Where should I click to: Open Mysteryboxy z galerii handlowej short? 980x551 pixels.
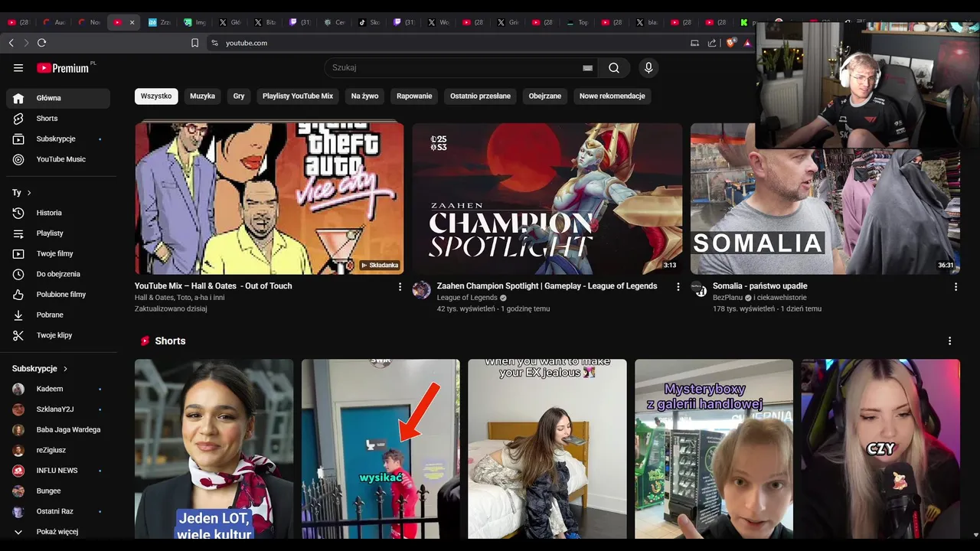(714, 449)
